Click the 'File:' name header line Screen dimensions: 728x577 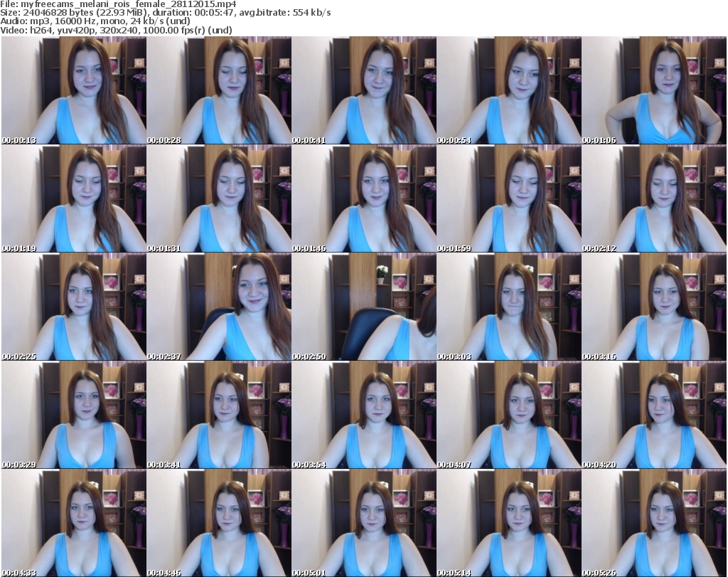119,4
